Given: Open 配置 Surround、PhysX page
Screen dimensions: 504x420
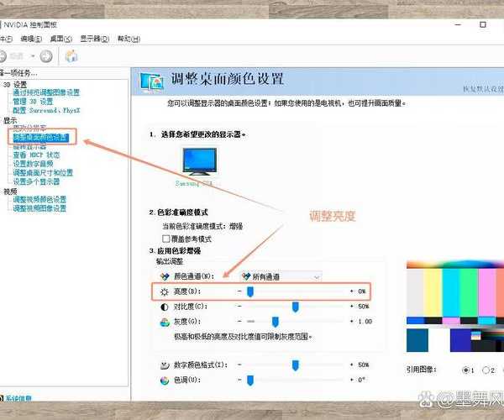Looking at the screenshot, I should (x=46, y=110).
